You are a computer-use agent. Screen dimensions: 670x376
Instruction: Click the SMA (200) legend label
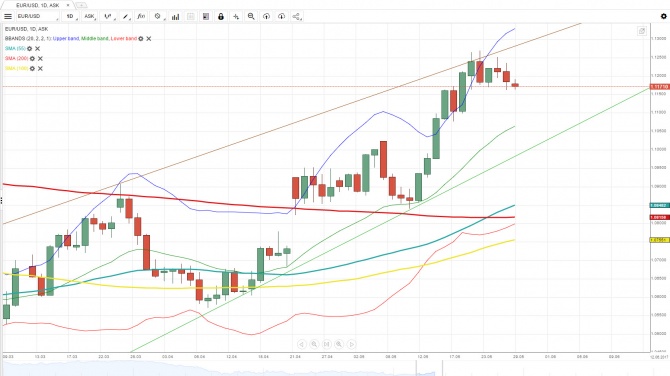(16, 59)
